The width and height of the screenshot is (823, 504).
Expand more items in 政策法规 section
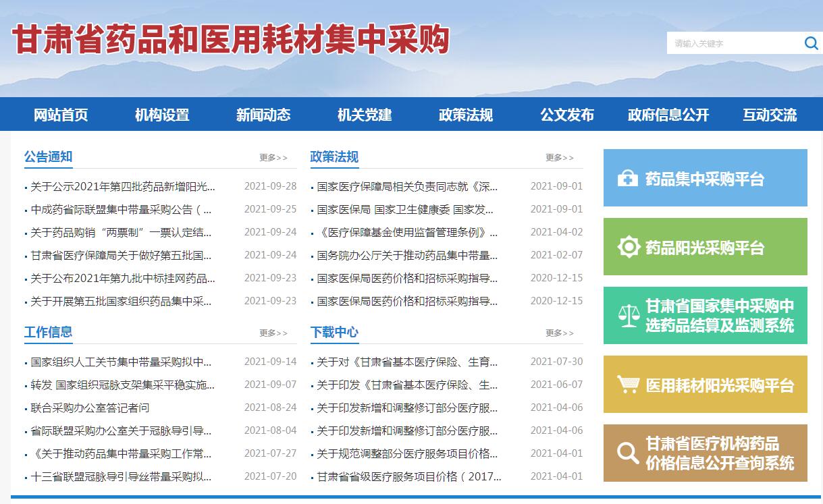point(560,158)
